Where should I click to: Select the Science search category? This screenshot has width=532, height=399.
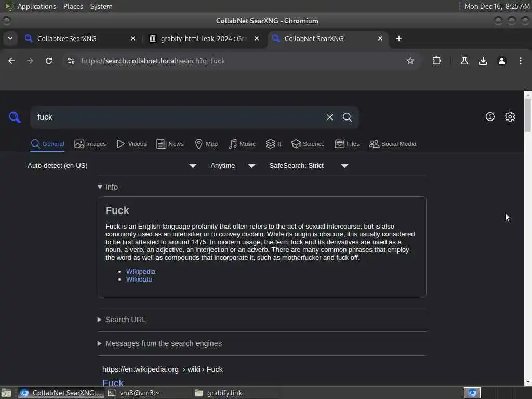(308, 144)
